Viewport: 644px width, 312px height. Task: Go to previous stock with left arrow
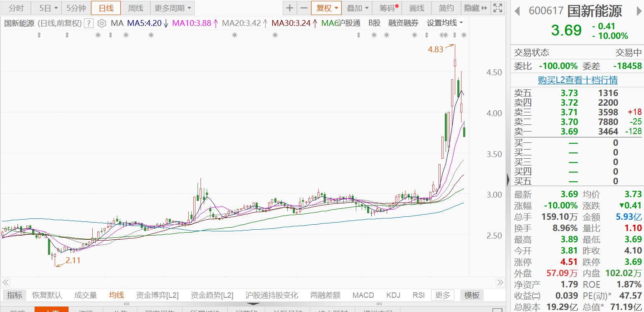517,11
